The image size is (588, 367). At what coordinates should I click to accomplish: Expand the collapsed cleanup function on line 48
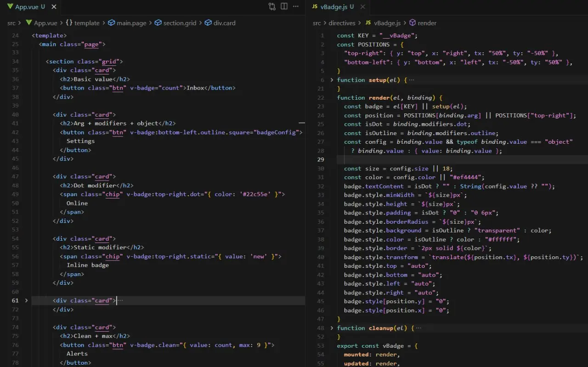pos(332,327)
